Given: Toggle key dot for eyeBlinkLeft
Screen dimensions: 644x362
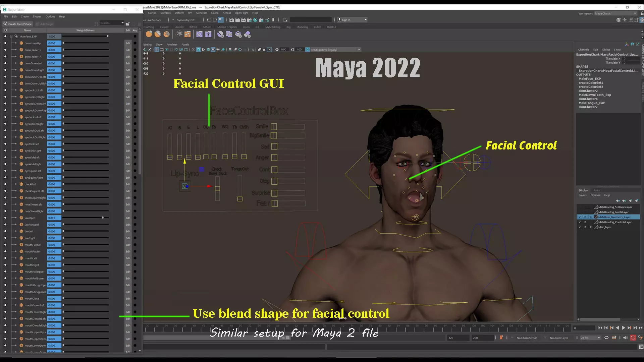Looking at the screenshot, I should (x=135, y=144).
